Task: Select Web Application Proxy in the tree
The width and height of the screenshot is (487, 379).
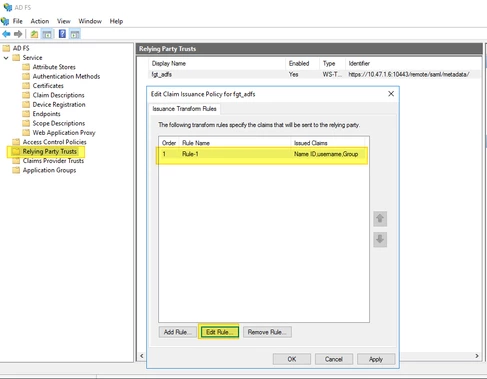Action: (64, 132)
